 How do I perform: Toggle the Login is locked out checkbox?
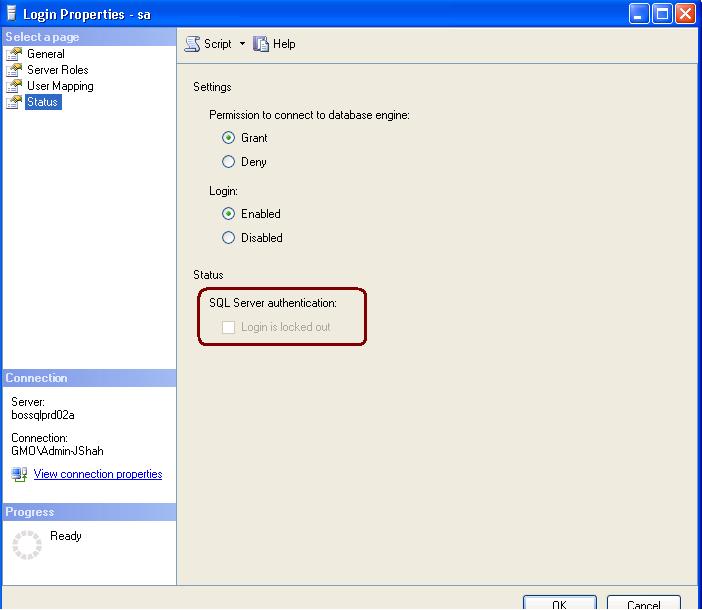coord(229,327)
